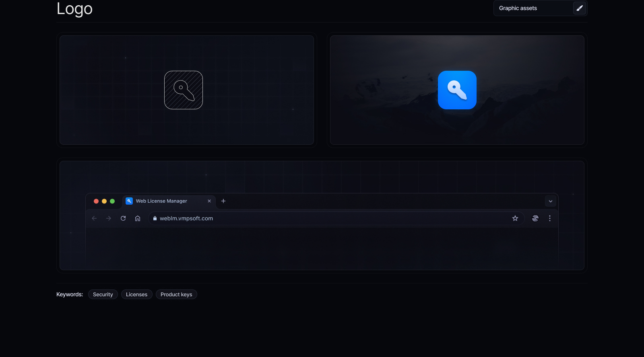
Task: Select the Web License Manager tab
Action: [161, 201]
